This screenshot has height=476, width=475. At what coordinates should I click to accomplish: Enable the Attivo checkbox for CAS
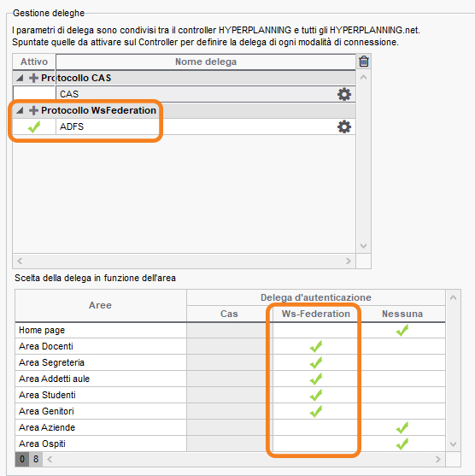[34, 94]
